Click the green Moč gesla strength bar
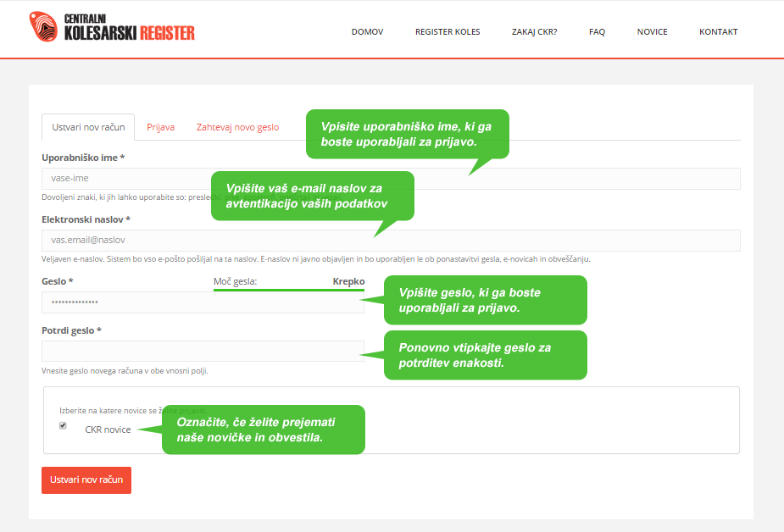 (x=288, y=290)
